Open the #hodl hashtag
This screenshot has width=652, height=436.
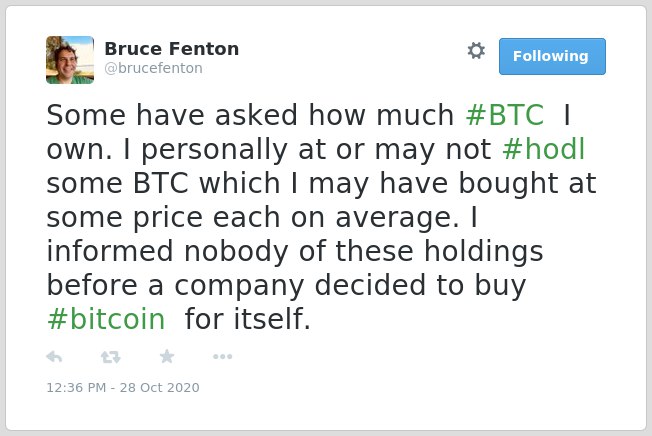pyautogui.click(x=544, y=149)
